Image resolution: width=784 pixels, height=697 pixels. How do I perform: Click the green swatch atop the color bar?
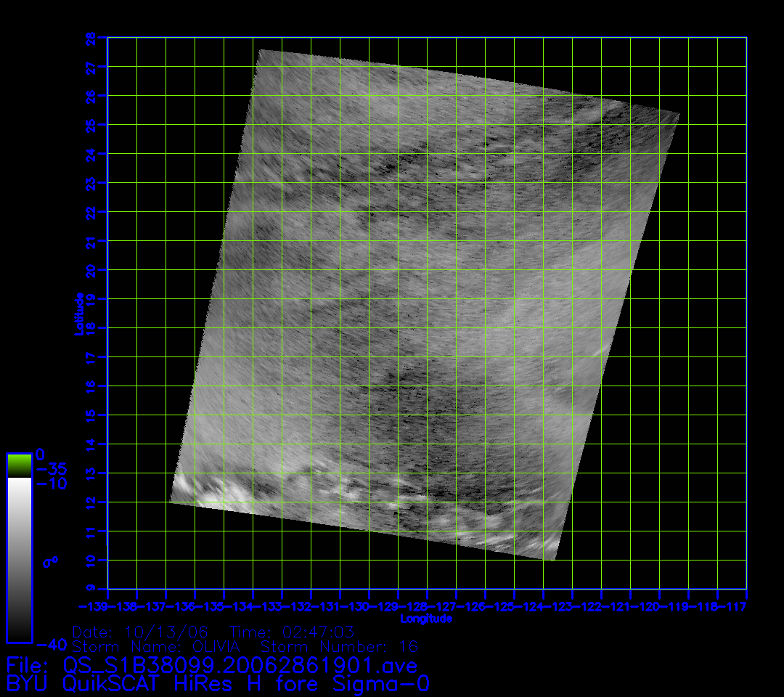pyautogui.click(x=19, y=465)
